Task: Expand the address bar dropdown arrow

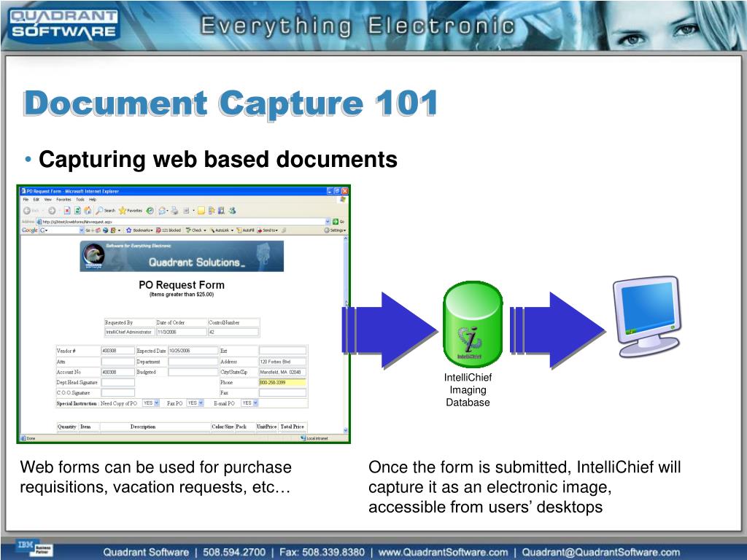Action: coord(328,222)
